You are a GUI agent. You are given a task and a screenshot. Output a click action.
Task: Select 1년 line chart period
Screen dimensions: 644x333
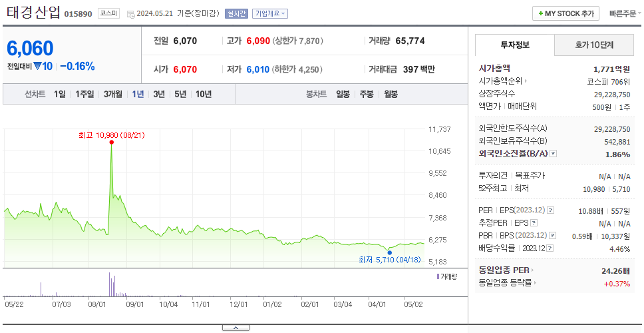pos(138,94)
